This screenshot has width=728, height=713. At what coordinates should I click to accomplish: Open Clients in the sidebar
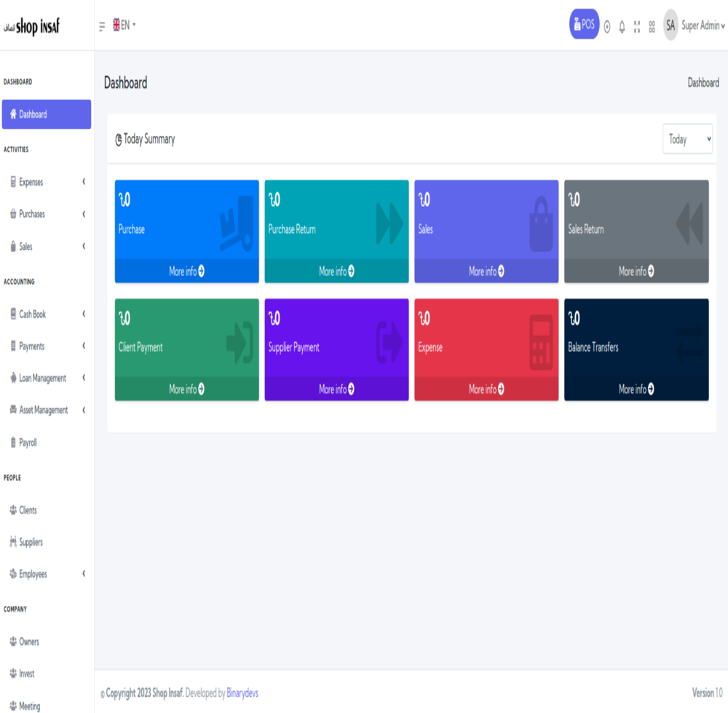[28, 510]
